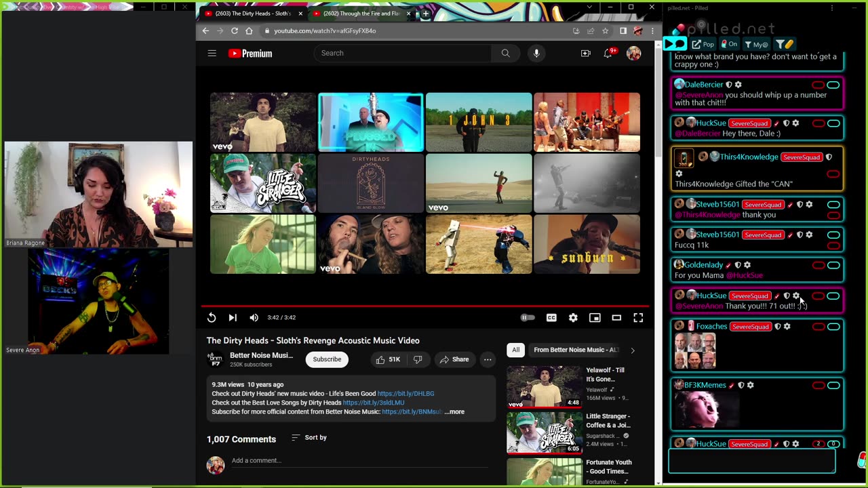
Task: Share the Dirty Heads video
Action: pyautogui.click(x=454, y=359)
